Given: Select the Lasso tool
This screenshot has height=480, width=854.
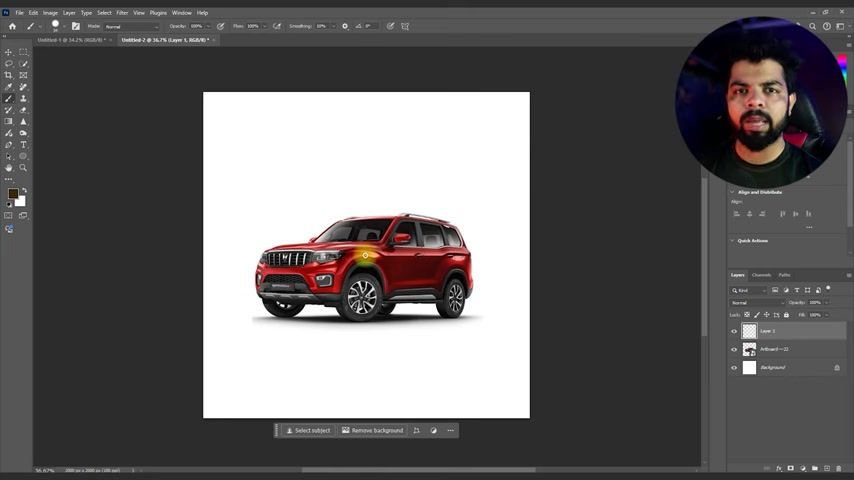Looking at the screenshot, I should [x=9, y=64].
